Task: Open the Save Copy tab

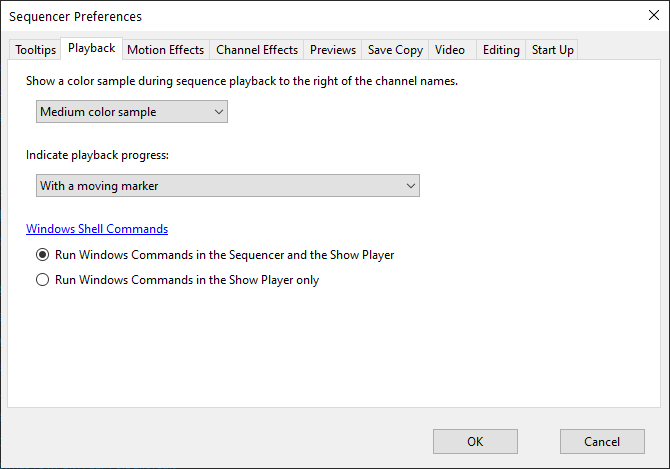Action: (395, 50)
